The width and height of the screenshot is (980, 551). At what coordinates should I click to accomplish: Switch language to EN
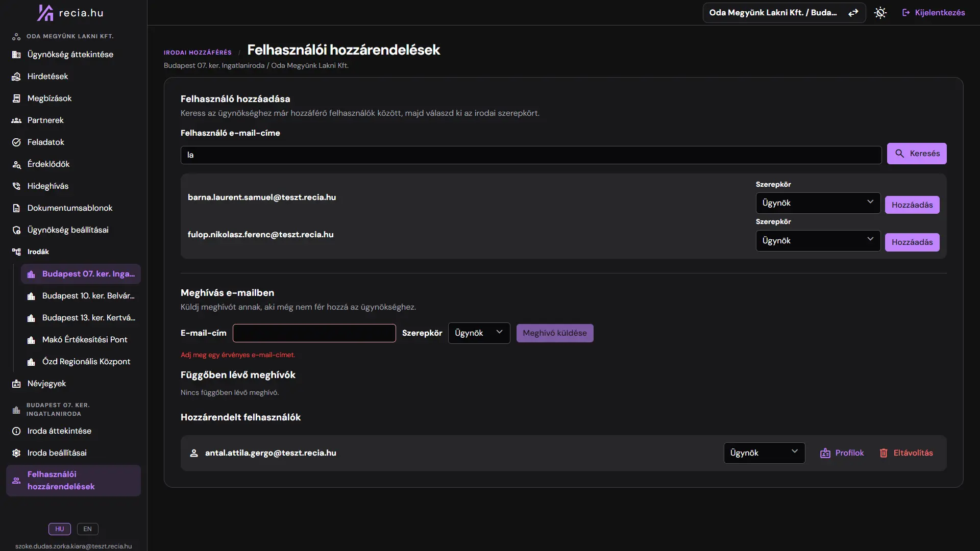(x=88, y=529)
